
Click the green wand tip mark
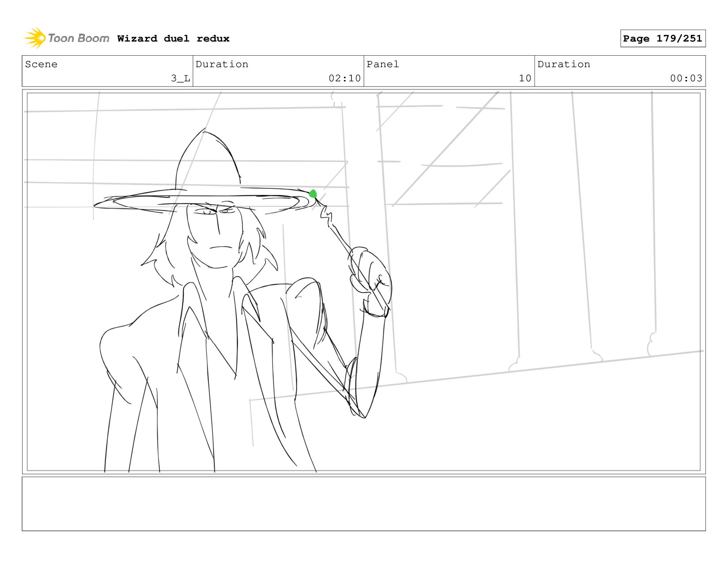[313, 194]
